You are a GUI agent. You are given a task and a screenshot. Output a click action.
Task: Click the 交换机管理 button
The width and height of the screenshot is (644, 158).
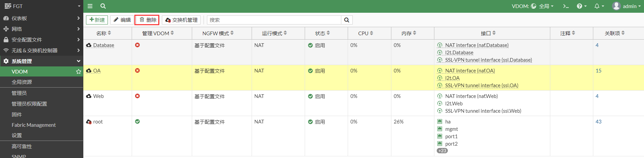pos(181,20)
